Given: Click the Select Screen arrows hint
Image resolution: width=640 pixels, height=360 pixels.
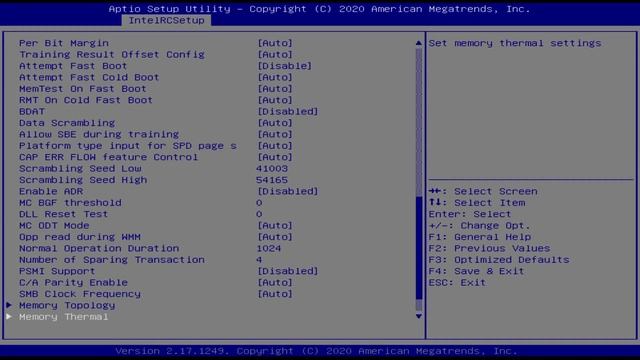Looking at the screenshot, I should tap(483, 191).
